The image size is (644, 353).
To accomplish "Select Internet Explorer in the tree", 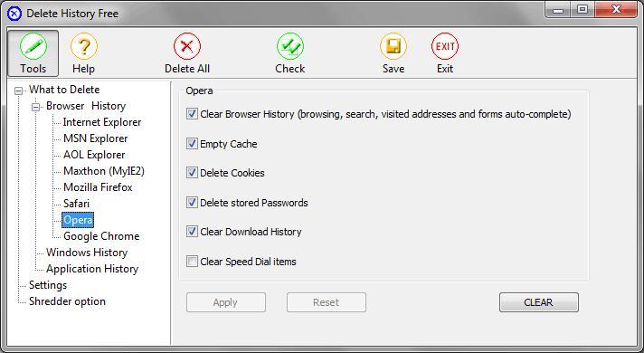I will tap(102, 122).
